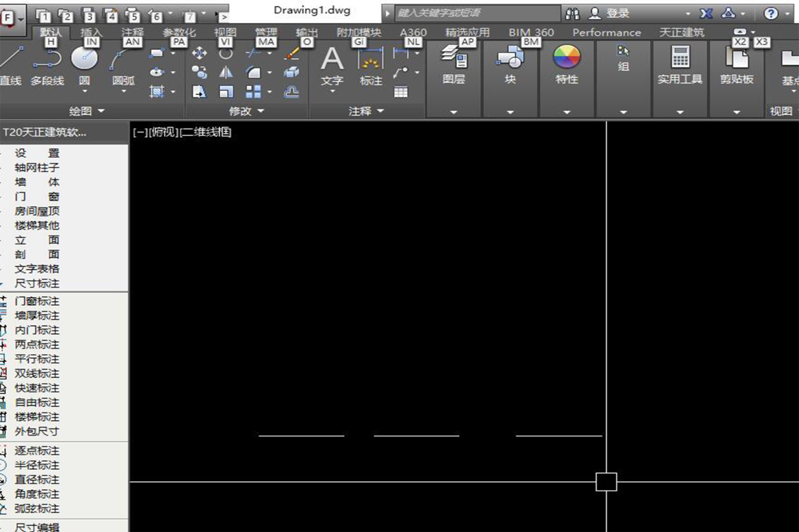
Task: Pick the 圆 (Circle) tool icon
Action: pyautogui.click(x=84, y=59)
